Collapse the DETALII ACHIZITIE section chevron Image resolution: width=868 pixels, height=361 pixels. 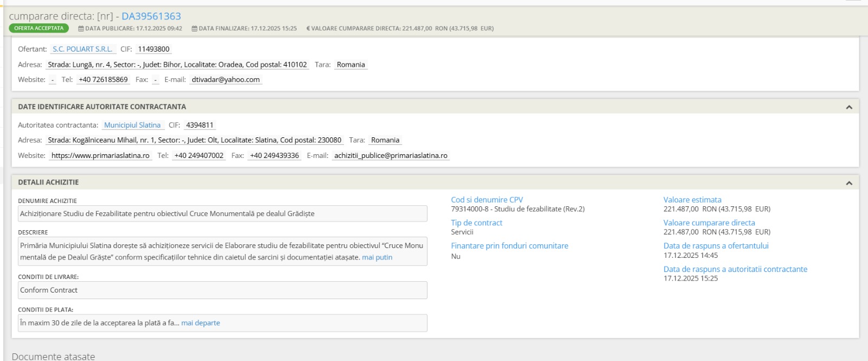[x=849, y=183]
